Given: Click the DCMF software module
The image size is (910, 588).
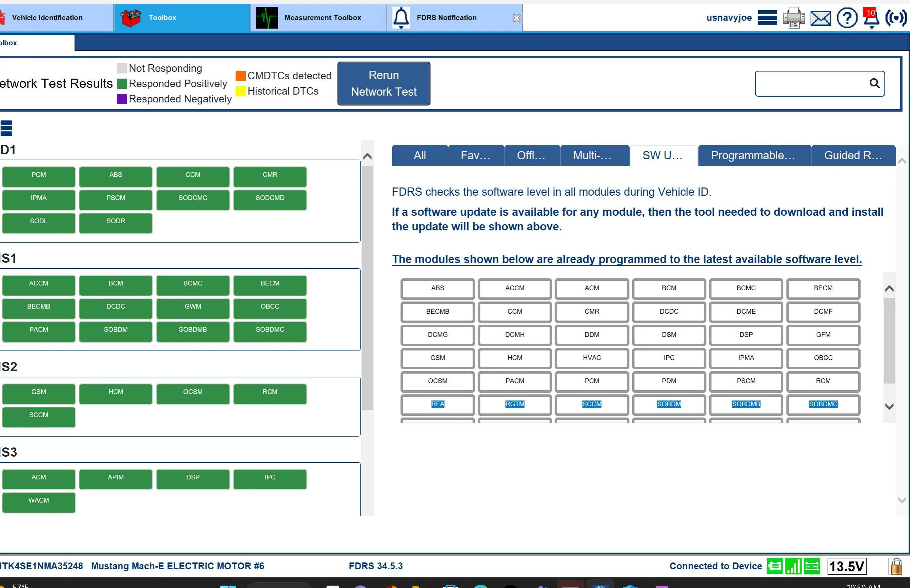Looking at the screenshot, I should coord(823,312).
